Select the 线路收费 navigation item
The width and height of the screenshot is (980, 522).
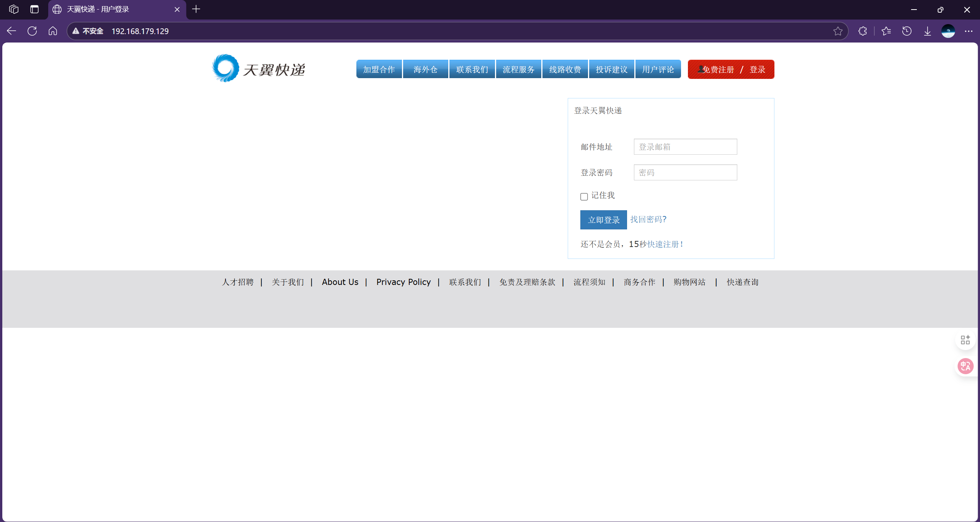click(x=565, y=69)
